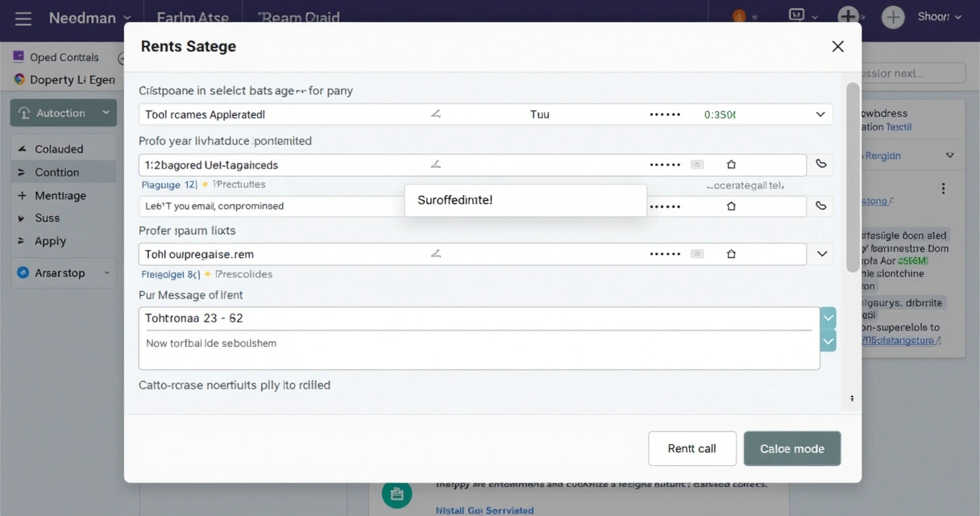Click the circled plus icon beside Shoor
Viewport: 980px width, 516px height.
click(893, 17)
